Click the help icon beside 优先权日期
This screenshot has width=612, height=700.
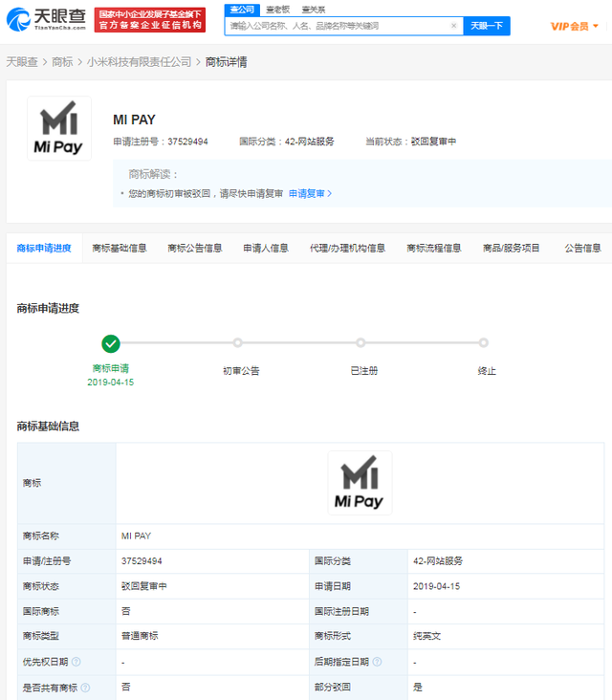point(76,662)
